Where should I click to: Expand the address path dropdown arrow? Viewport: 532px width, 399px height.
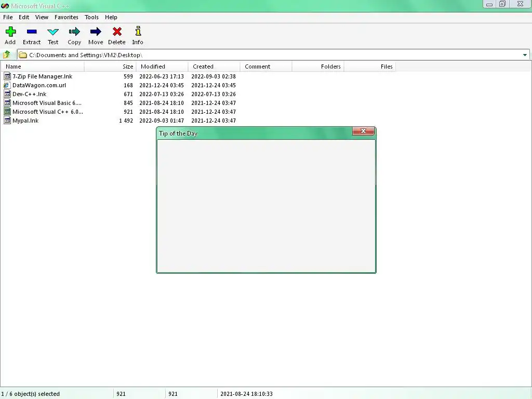[525, 55]
